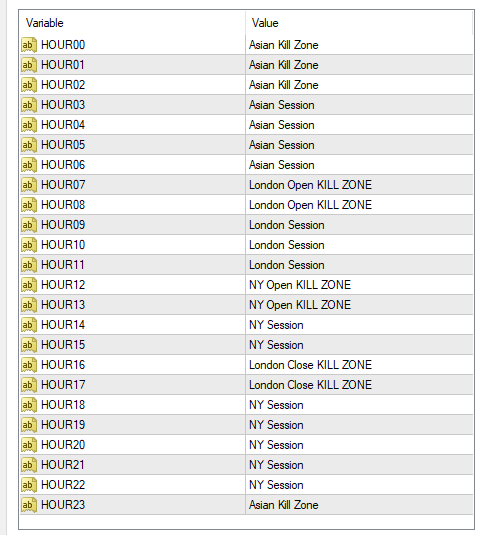
Task: Edit HOUR13 value NY Open KILL ZONE
Action: tap(300, 305)
